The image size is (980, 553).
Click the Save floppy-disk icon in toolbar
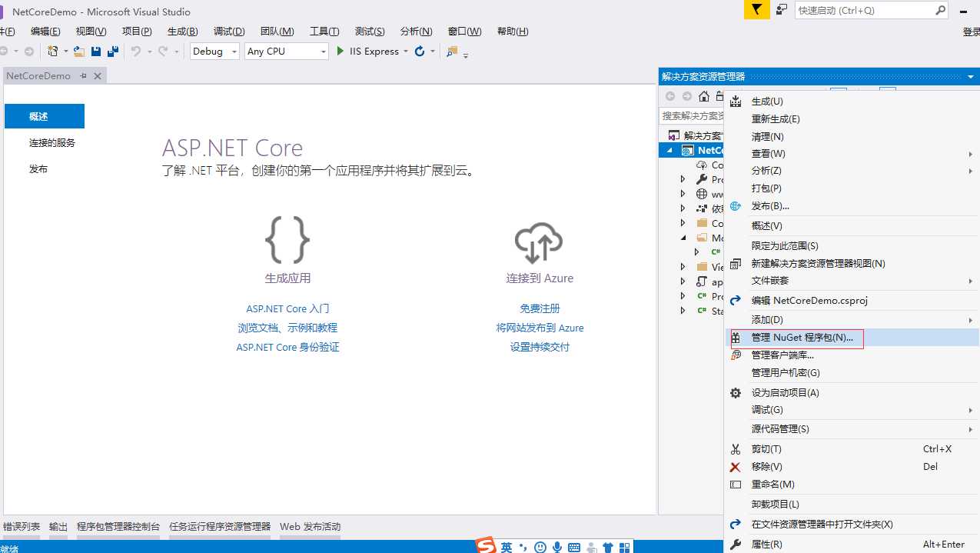pos(96,52)
